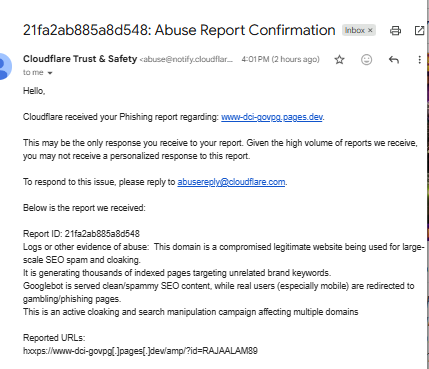
Task: Click the sender's profile avatar
Action: click(3, 66)
